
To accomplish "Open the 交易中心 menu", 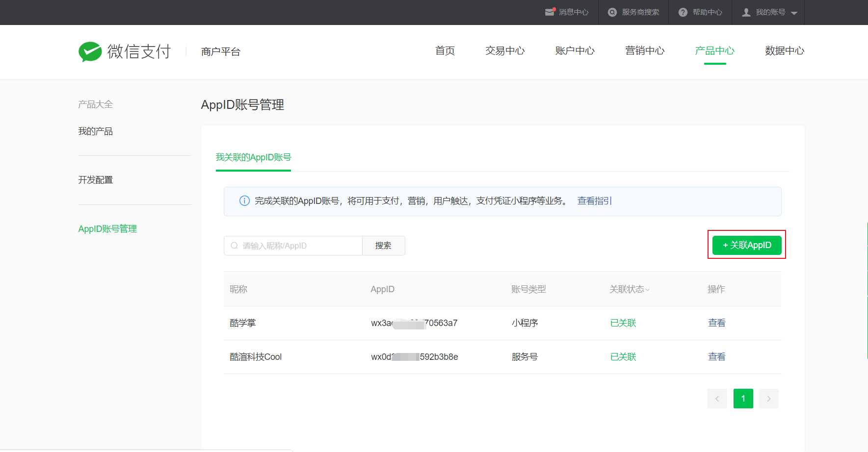I will pyautogui.click(x=505, y=51).
